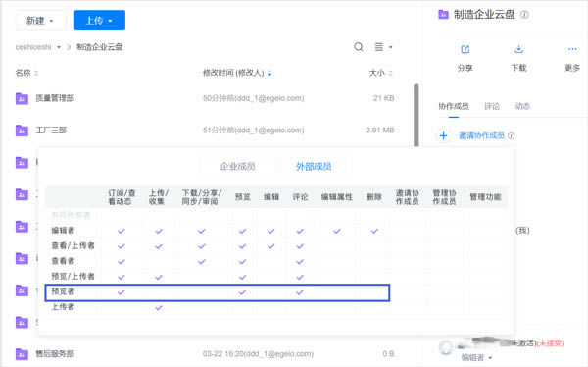Click the Download (下载) icon
Viewport: 588px width, 367px height.
518,49
